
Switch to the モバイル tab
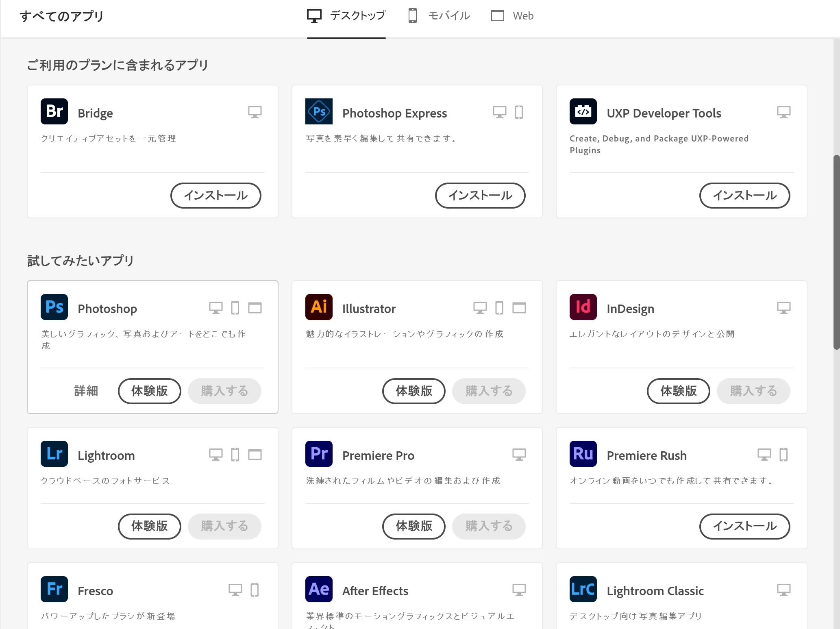(439, 16)
